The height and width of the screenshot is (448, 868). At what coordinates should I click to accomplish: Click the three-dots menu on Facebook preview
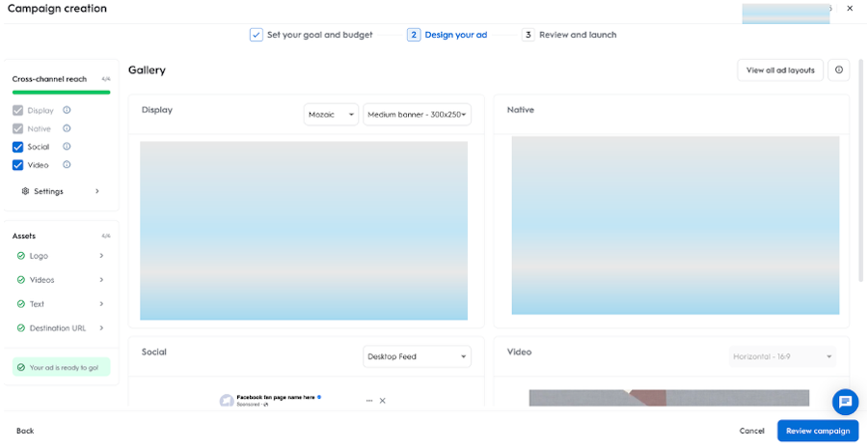point(369,401)
